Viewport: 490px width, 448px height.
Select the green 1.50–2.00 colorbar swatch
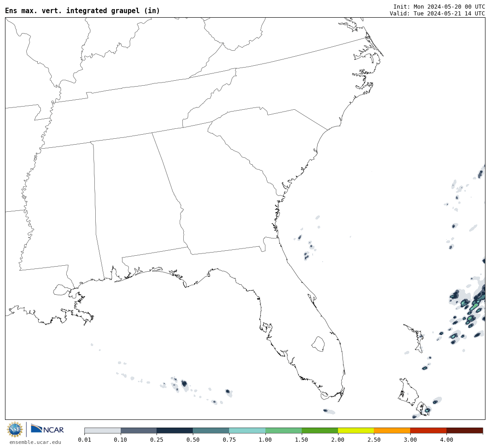pos(320,430)
